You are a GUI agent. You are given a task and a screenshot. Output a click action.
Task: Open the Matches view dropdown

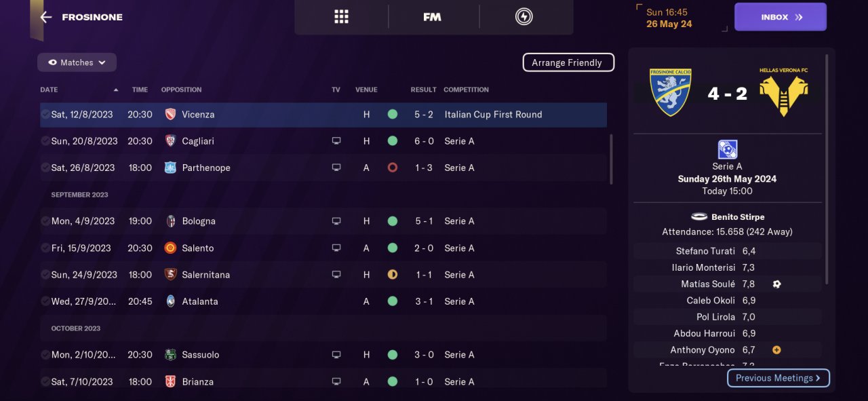77,62
